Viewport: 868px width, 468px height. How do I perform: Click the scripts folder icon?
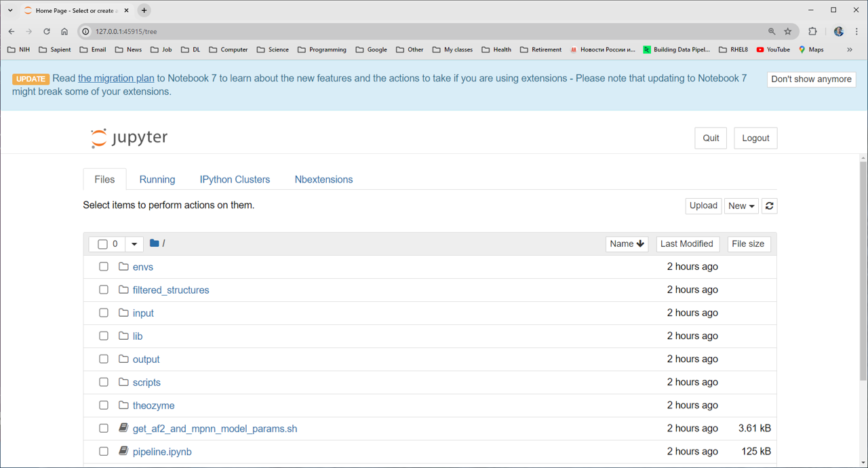click(x=123, y=382)
